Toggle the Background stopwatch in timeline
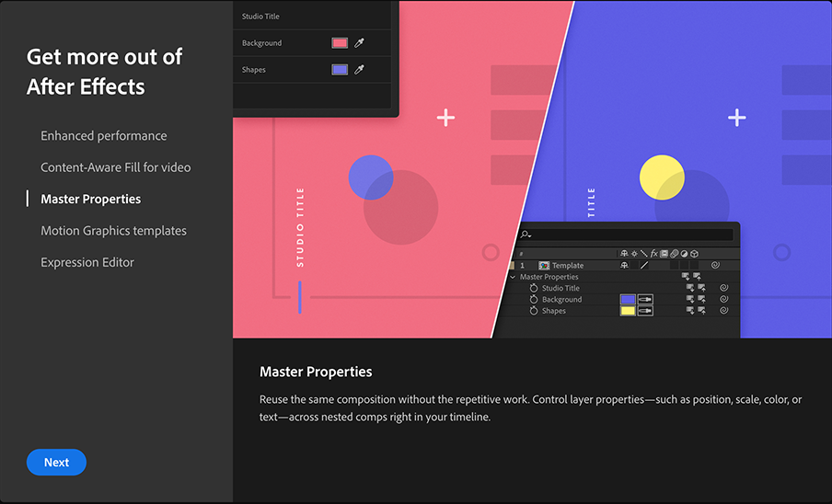 (x=534, y=300)
